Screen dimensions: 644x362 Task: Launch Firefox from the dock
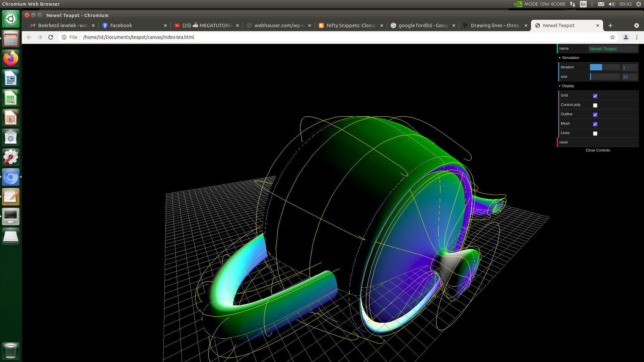[11, 58]
